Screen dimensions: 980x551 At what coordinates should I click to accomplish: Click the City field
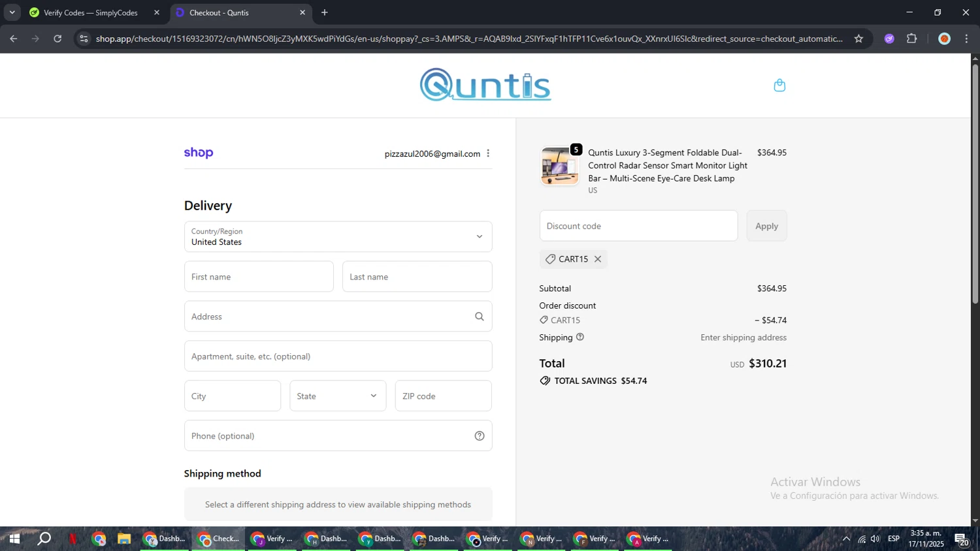click(233, 396)
